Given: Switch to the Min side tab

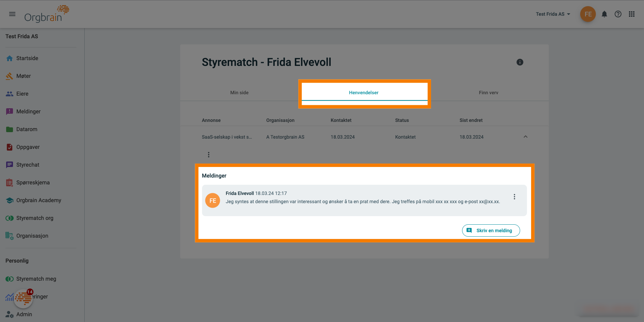Looking at the screenshot, I should (x=239, y=93).
